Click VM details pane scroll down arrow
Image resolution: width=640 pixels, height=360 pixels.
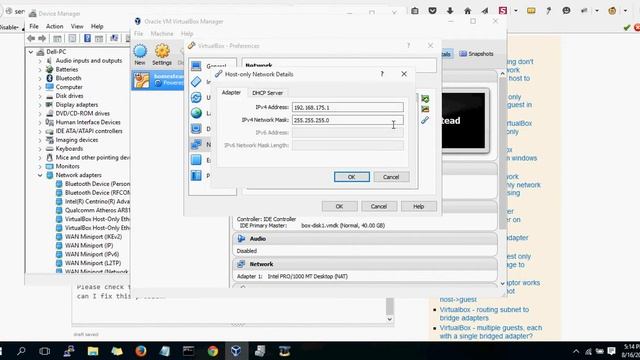502,283
